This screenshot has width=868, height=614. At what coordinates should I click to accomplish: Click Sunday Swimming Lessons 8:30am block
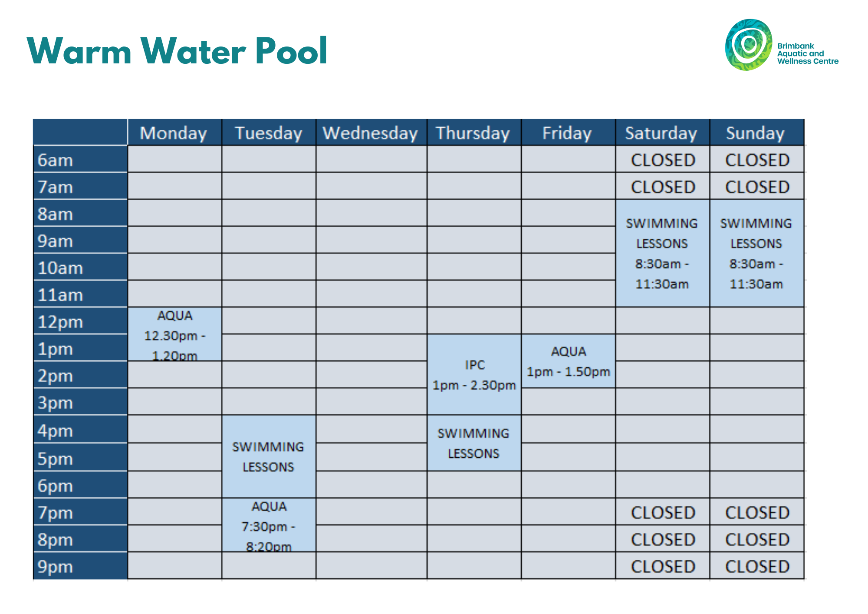pos(756,253)
